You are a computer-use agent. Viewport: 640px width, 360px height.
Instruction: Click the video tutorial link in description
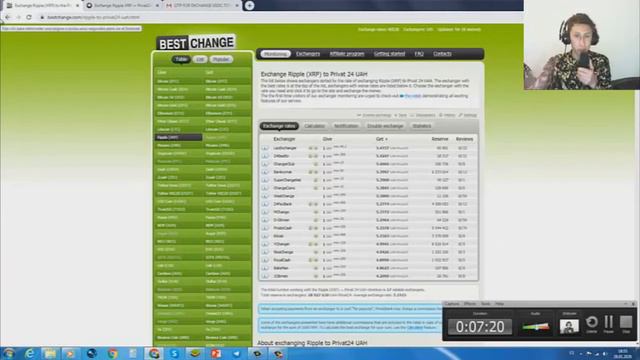click(x=412, y=96)
